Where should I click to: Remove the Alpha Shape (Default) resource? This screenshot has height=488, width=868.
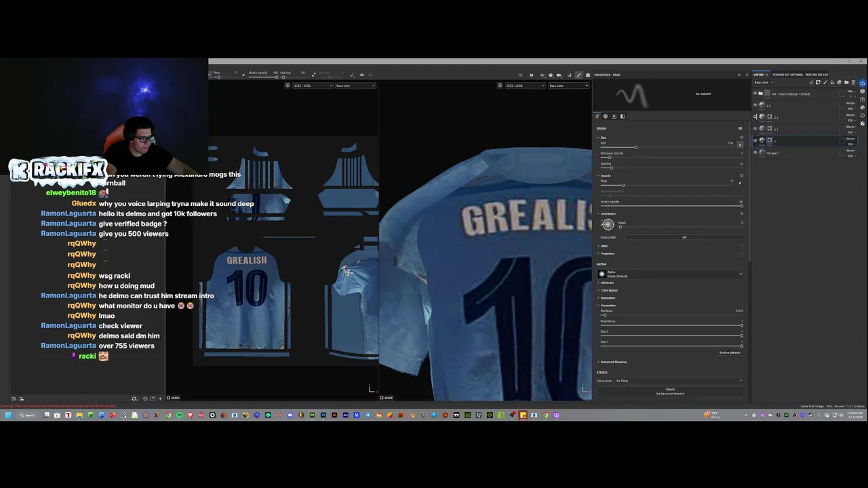click(741, 274)
